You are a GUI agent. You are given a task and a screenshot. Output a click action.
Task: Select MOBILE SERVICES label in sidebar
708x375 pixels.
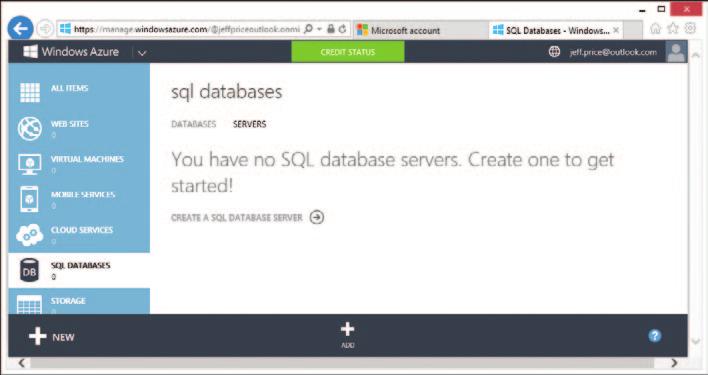(x=83, y=194)
